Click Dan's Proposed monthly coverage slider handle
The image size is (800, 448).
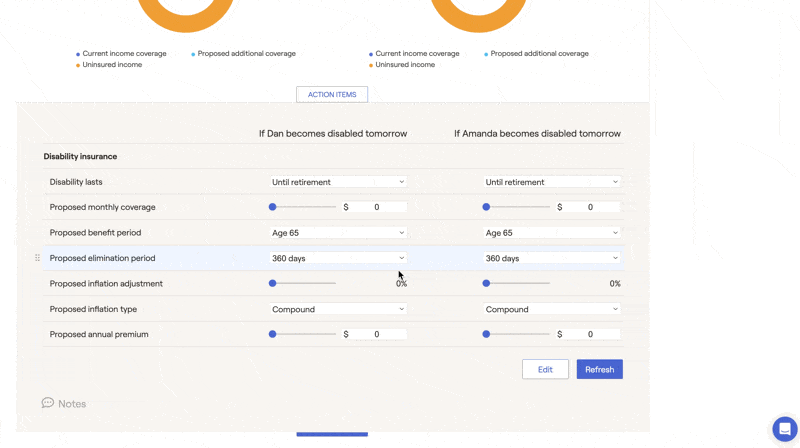click(x=272, y=207)
